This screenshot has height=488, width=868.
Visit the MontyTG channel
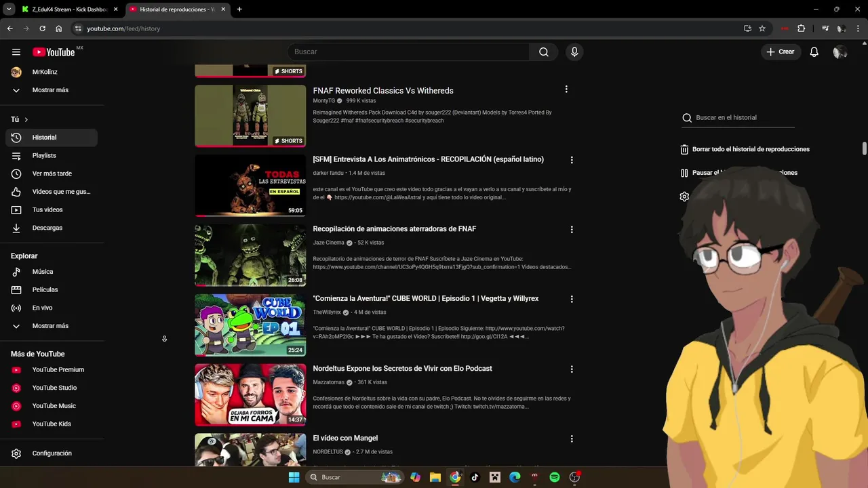pyautogui.click(x=324, y=101)
